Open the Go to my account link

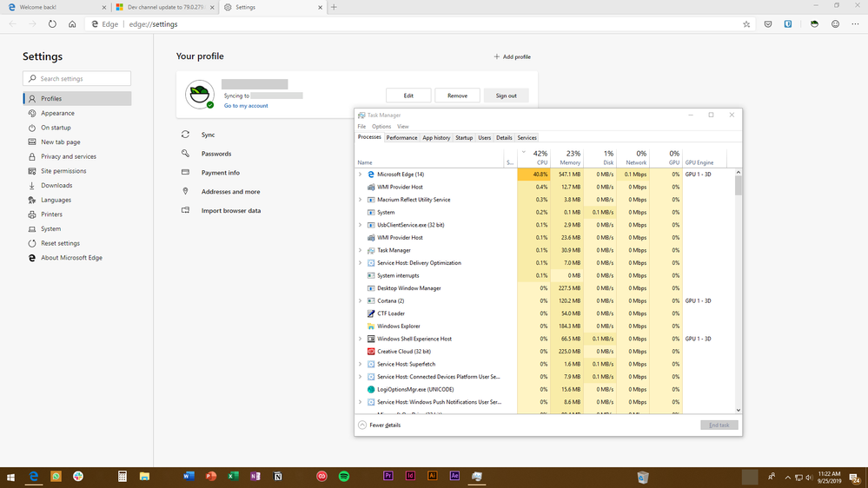[246, 106]
